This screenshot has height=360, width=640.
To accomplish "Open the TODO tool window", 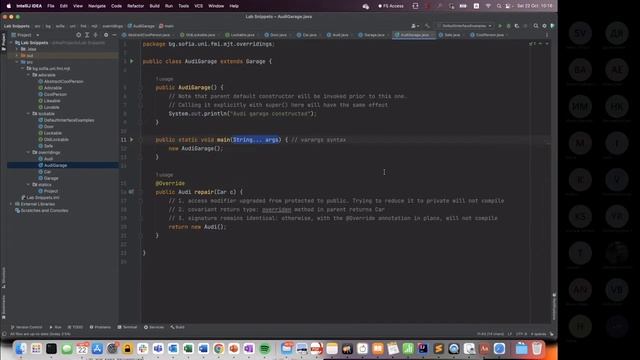I will (75, 327).
